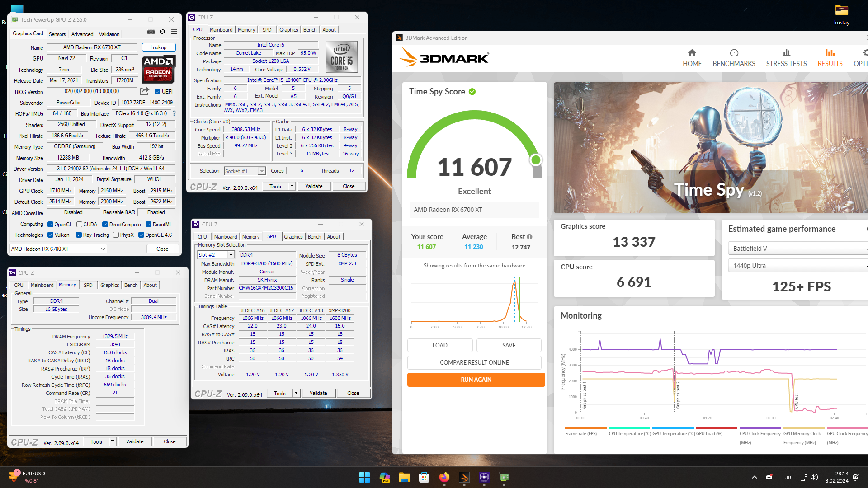Open Discord tray icon
Viewport: 868px width, 488px height.
[x=769, y=477]
